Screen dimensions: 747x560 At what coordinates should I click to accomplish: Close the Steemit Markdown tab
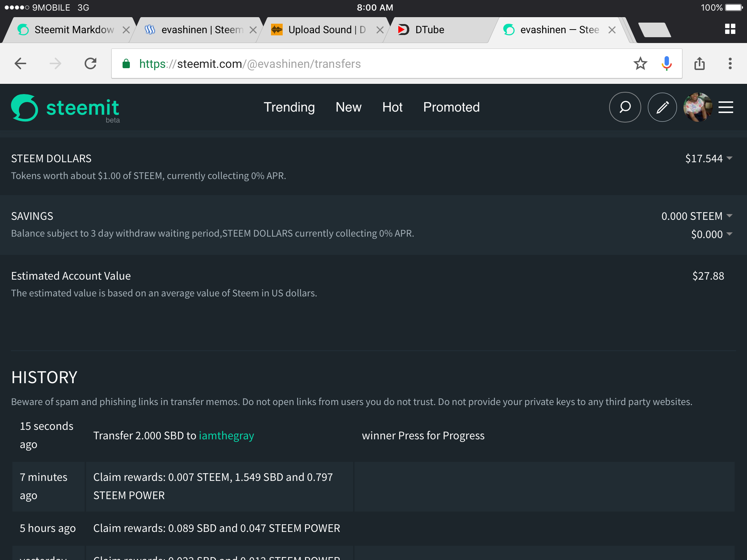click(x=126, y=30)
